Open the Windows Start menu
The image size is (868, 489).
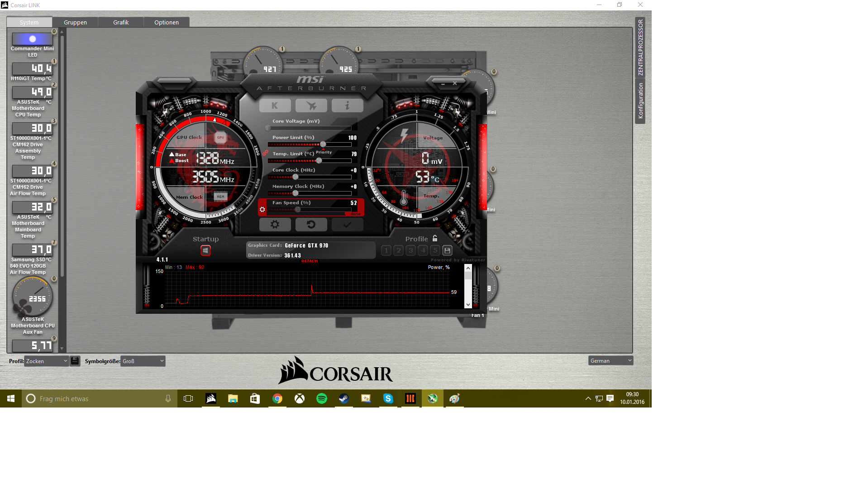pos(11,398)
